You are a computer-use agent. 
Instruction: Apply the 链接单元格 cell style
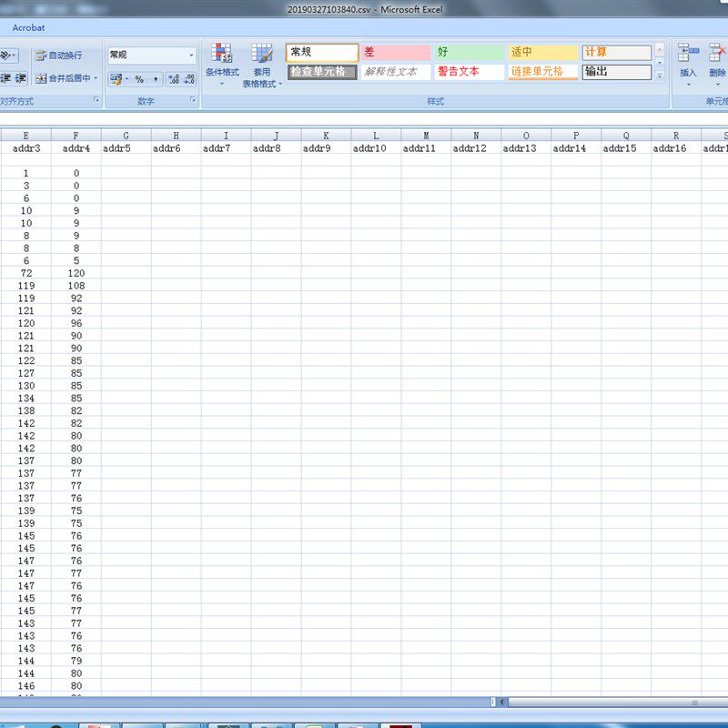pyautogui.click(x=542, y=72)
